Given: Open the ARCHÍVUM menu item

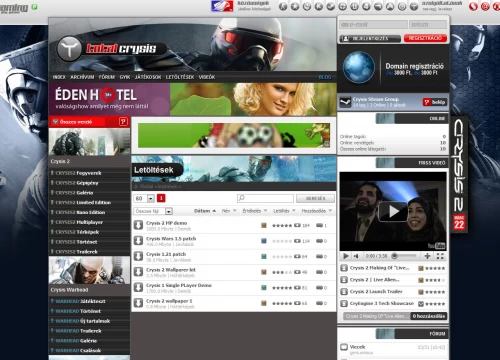Looking at the screenshot, I should point(82,77).
